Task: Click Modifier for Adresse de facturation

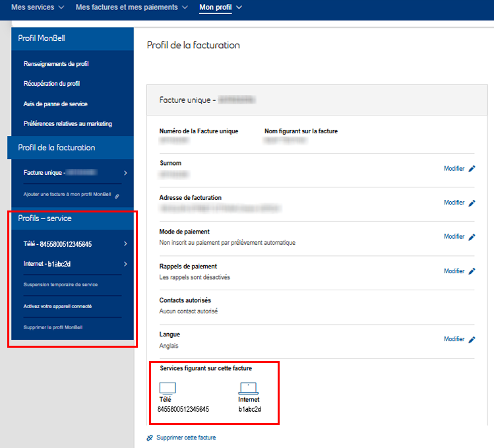Action: coord(454,203)
